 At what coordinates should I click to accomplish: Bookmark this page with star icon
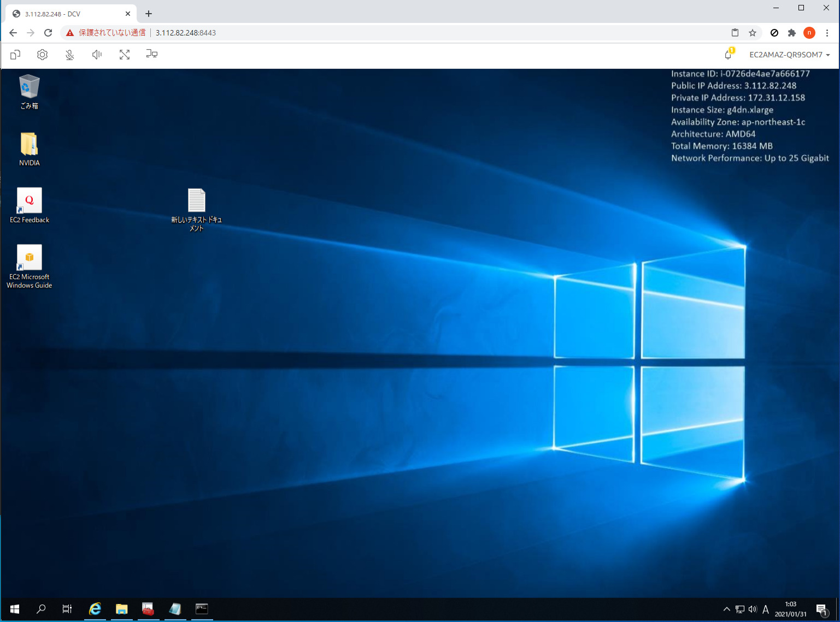pyautogui.click(x=753, y=33)
